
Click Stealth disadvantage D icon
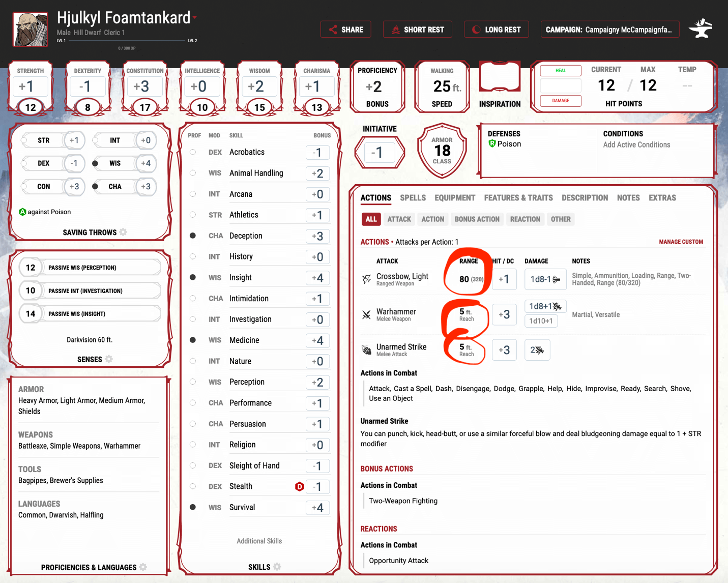[299, 487]
